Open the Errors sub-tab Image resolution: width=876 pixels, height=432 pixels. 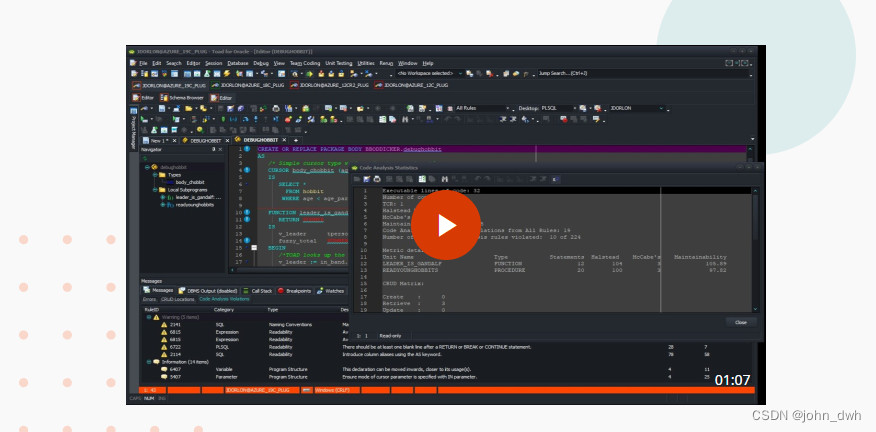pyautogui.click(x=149, y=299)
